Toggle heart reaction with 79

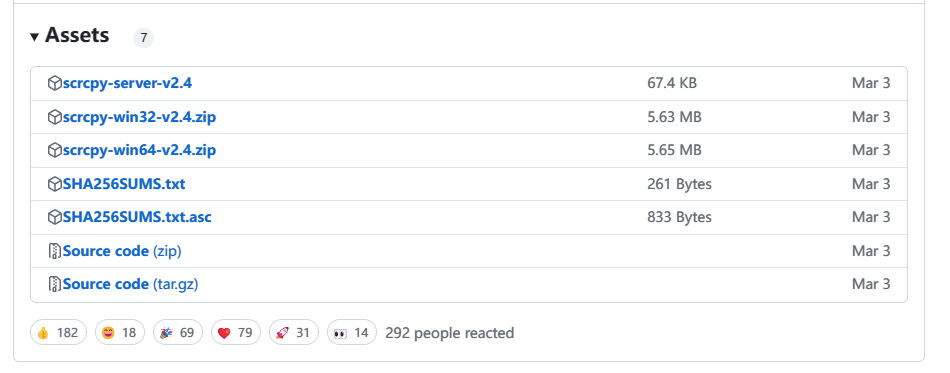pyautogui.click(x=236, y=332)
